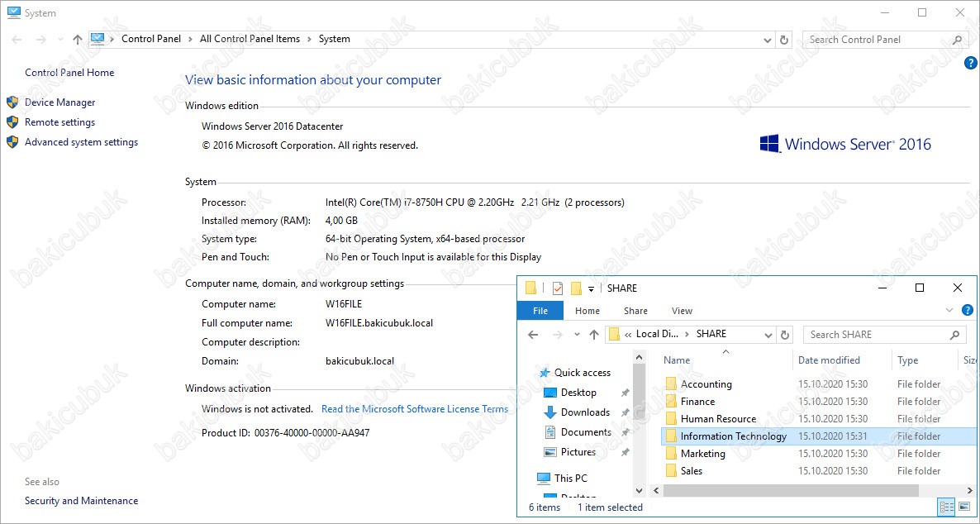
Task: Open Desktop in the navigation pane
Action: [x=578, y=393]
